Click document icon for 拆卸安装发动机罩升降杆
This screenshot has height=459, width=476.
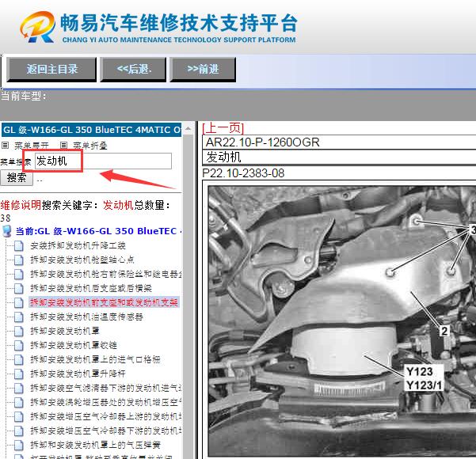click(x=19, y=374)
